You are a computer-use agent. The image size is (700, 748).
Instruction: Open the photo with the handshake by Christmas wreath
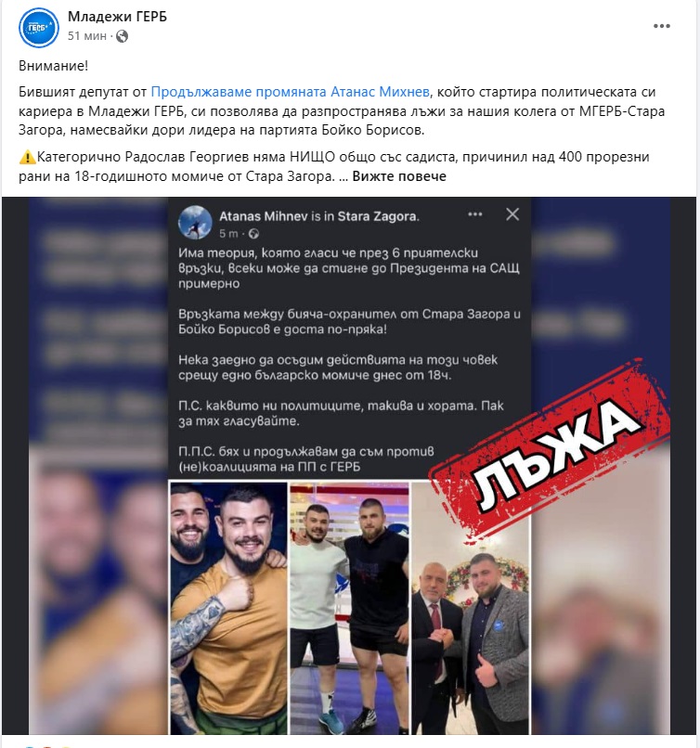point(471,608)
